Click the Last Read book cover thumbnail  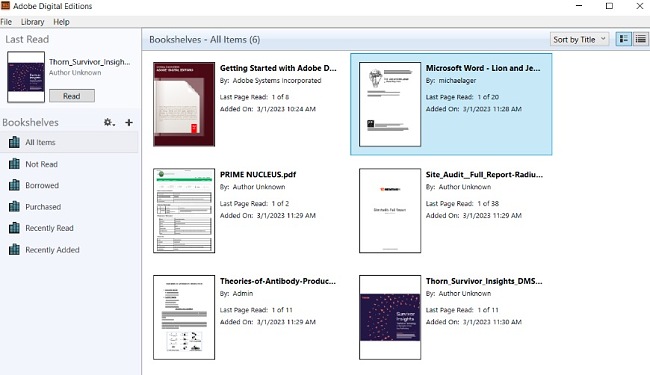26,77
